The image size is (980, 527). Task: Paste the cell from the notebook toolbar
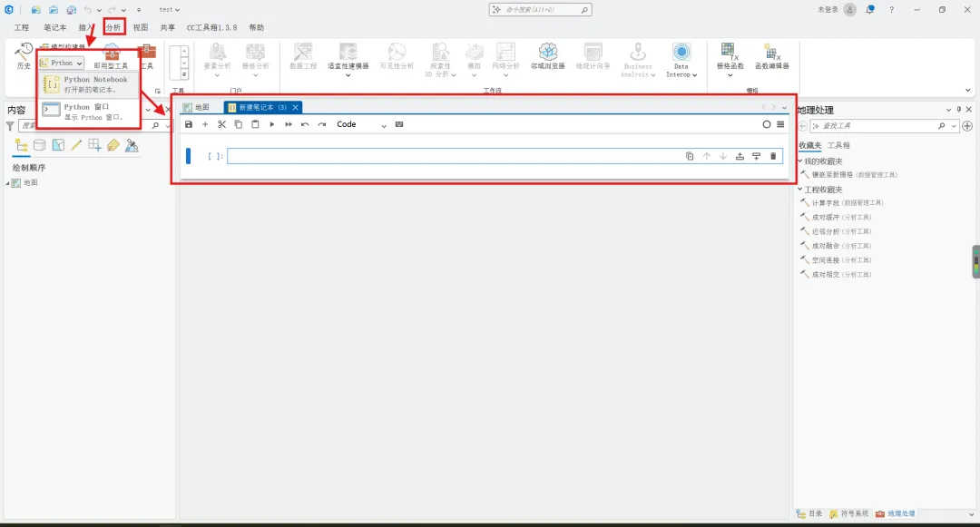click(x=255, y=124)
